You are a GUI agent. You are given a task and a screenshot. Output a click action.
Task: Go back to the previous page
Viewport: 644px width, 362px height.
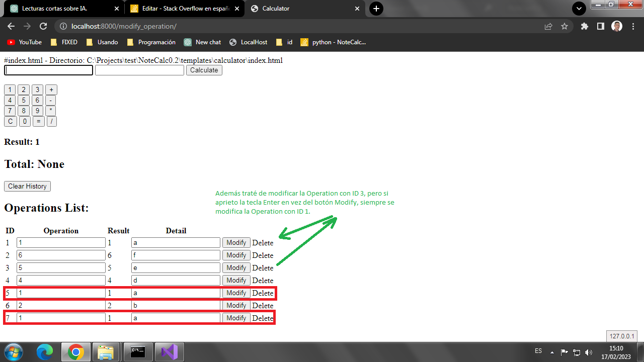click(x=11, y=26)
